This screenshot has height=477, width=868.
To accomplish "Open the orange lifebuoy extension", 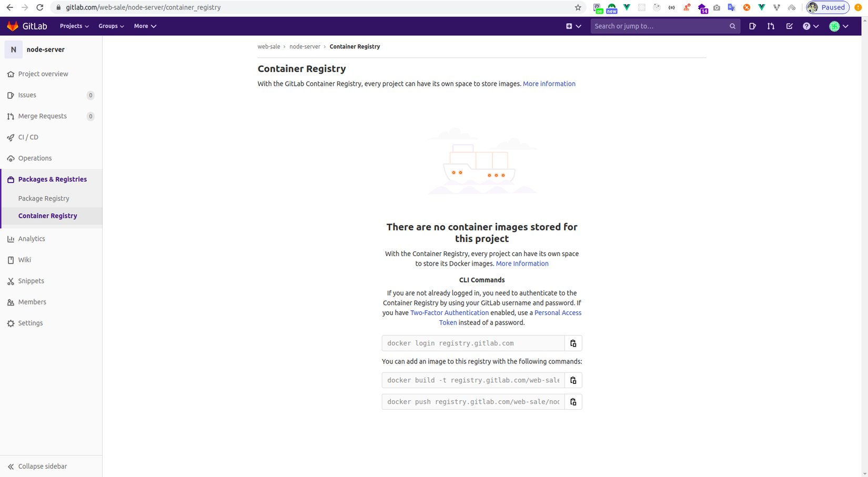I will click(746, 7).
